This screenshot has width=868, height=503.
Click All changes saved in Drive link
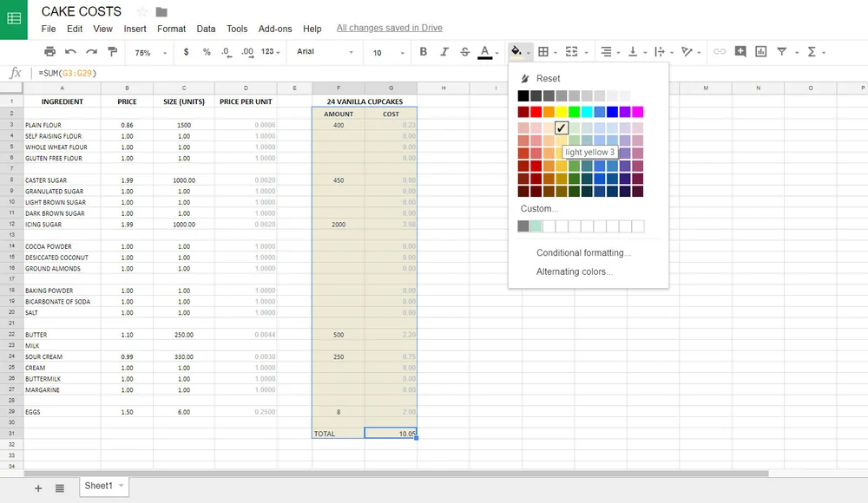click(x=389, y=28)
